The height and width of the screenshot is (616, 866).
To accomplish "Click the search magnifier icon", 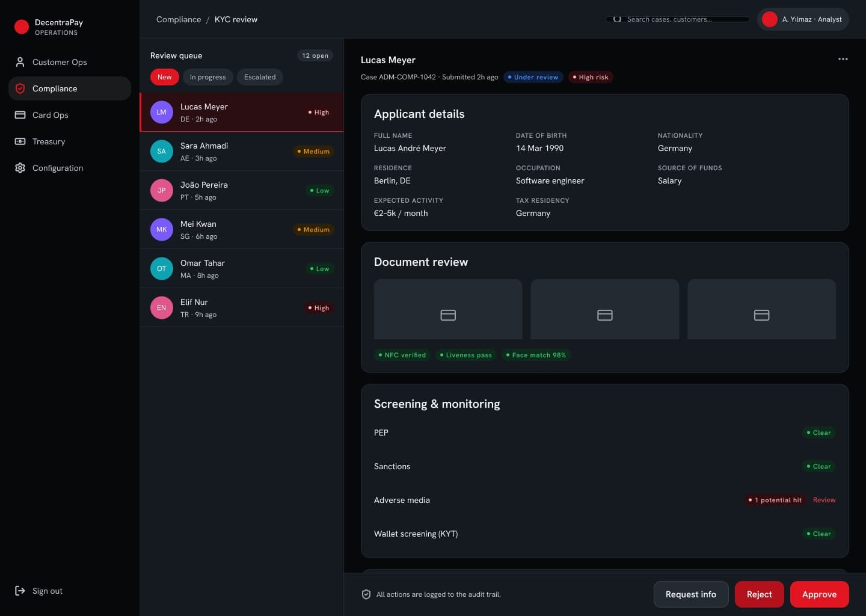I will tap(617, 19).
